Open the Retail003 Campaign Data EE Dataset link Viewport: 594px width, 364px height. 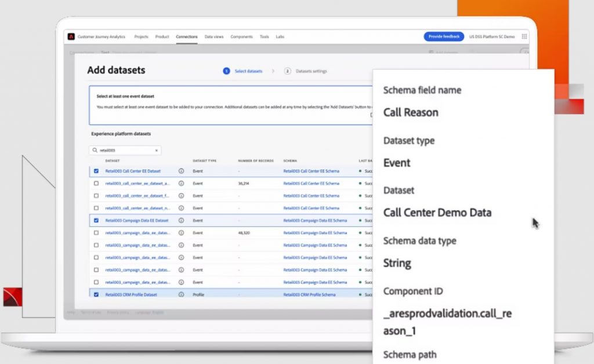coord(137,221)
